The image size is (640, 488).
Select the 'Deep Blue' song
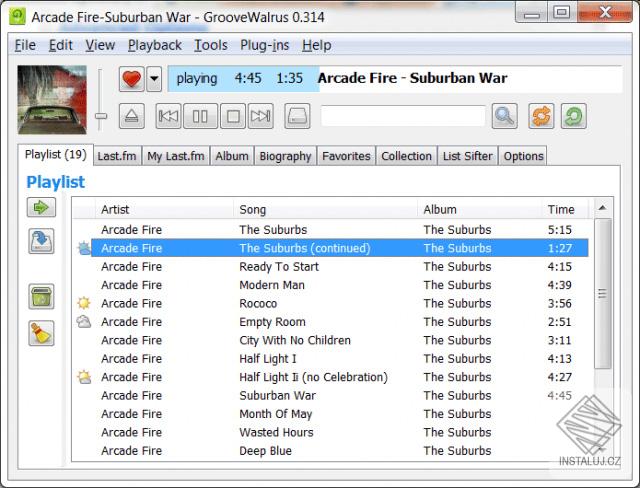pyautogui.click(x=331, y=451)
